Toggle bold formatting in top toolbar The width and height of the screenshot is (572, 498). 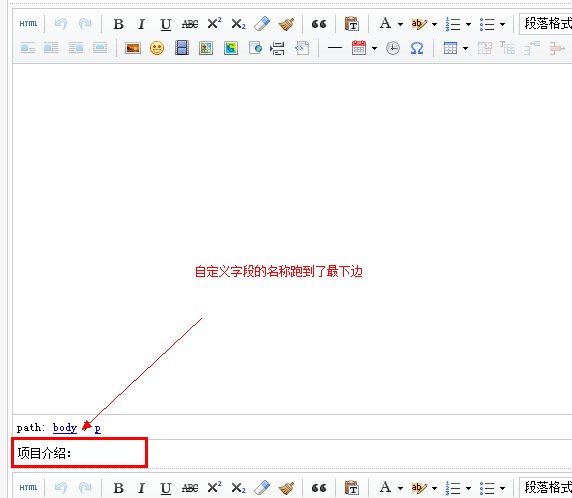119,24
